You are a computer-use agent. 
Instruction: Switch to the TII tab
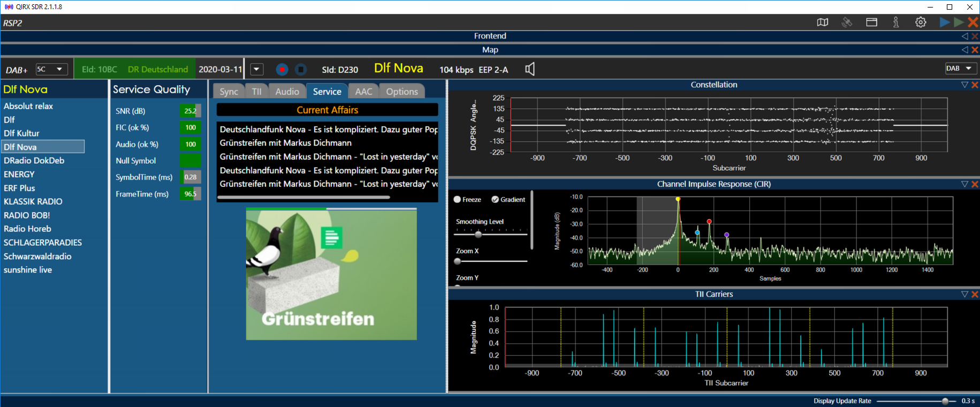click(257, 92)
